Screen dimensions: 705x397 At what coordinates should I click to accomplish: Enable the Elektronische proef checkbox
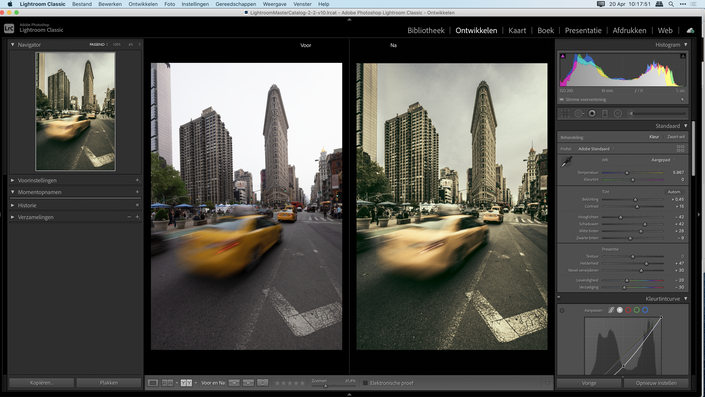[x=366, y=383]
